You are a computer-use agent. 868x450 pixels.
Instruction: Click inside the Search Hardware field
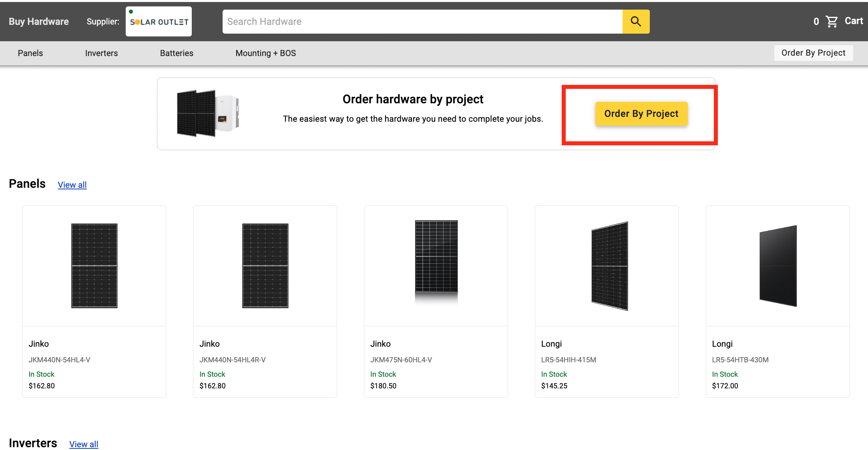coord(422,22)
